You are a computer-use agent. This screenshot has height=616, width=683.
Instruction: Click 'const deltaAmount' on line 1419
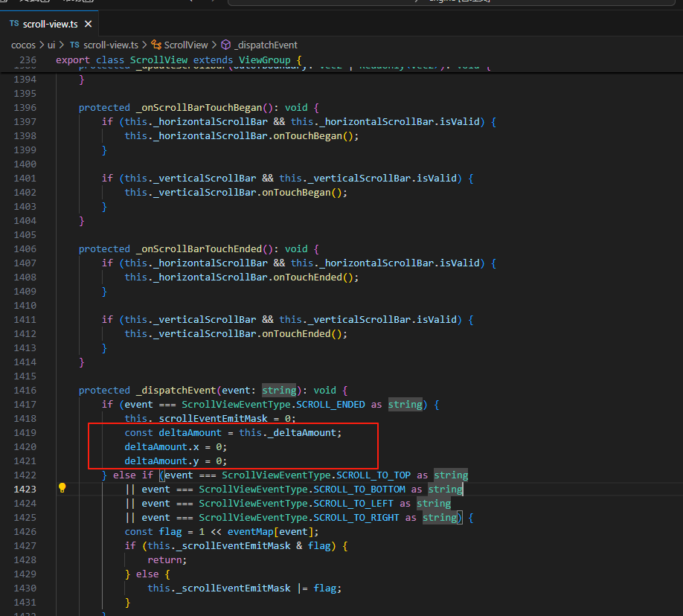point(173,432)
